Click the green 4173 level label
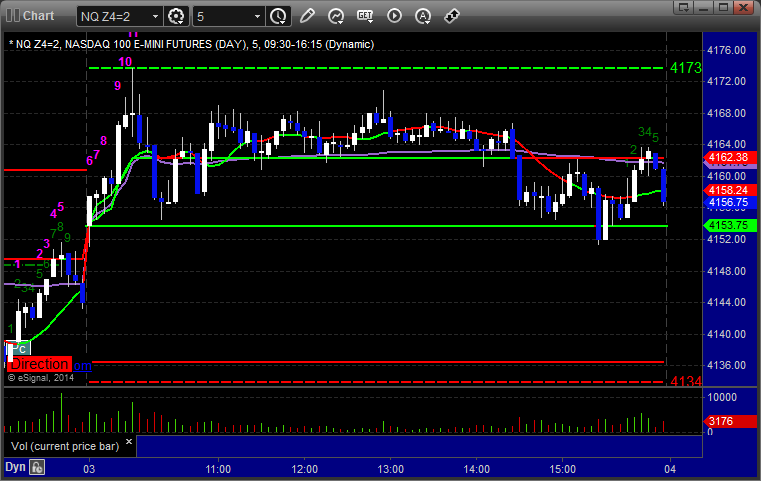This screenshot has width=761, height=481. (x=685, y=68)
